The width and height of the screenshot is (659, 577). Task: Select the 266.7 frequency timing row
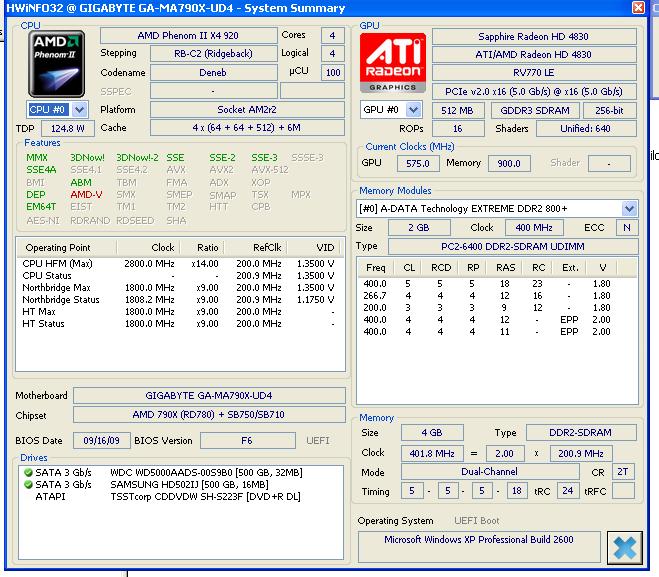pos(497,296)
